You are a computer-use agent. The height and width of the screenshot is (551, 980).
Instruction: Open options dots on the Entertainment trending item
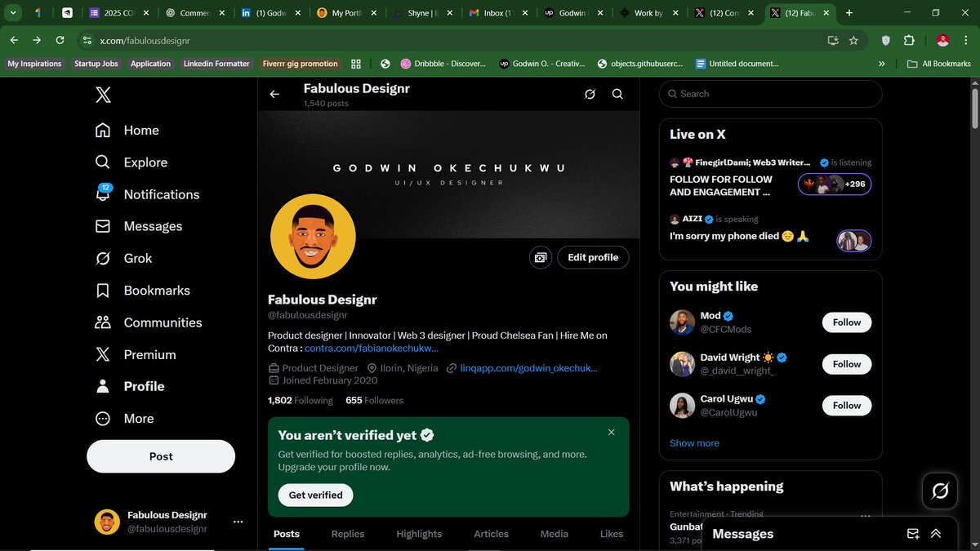tap(866, 516)
